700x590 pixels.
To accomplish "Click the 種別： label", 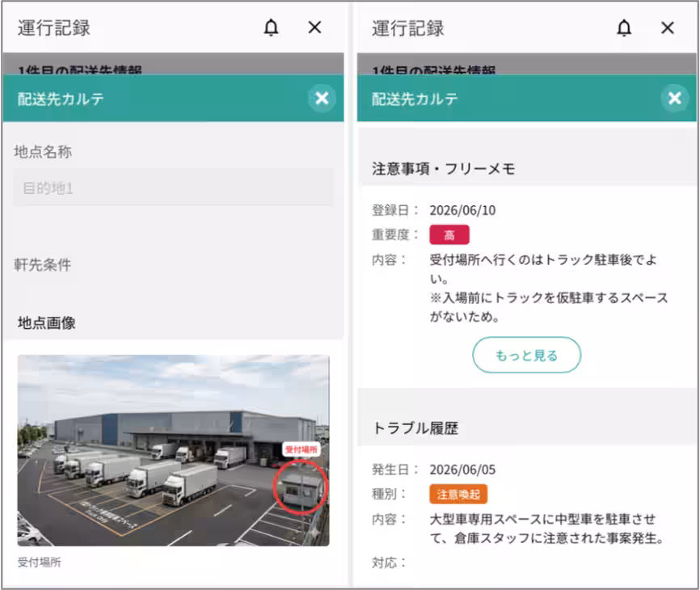I will (388, 494).
